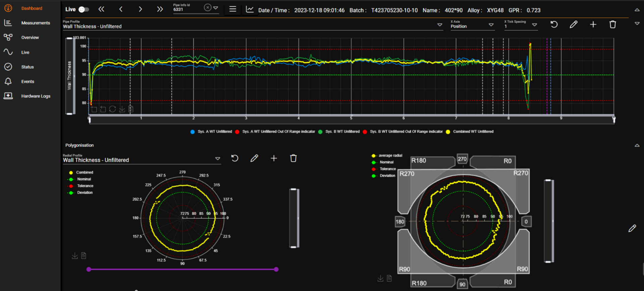Jump to last pipe with double-right arrows

coord(160,9)
